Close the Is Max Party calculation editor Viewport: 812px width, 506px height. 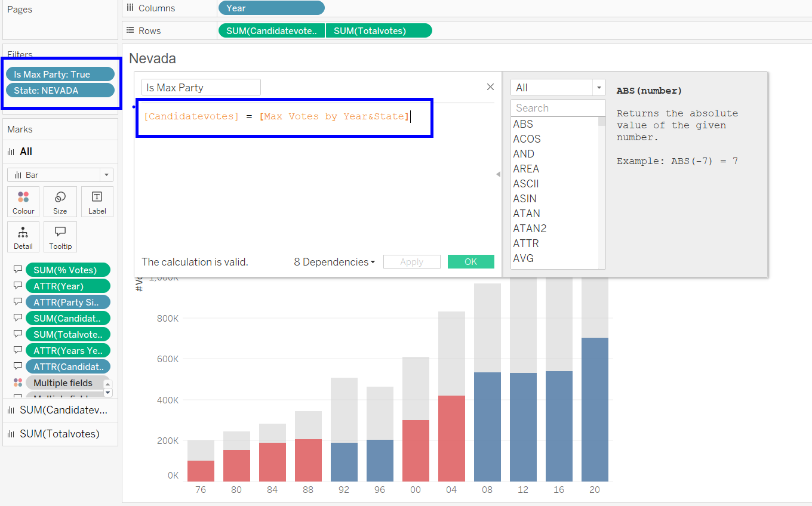point(490,87)
